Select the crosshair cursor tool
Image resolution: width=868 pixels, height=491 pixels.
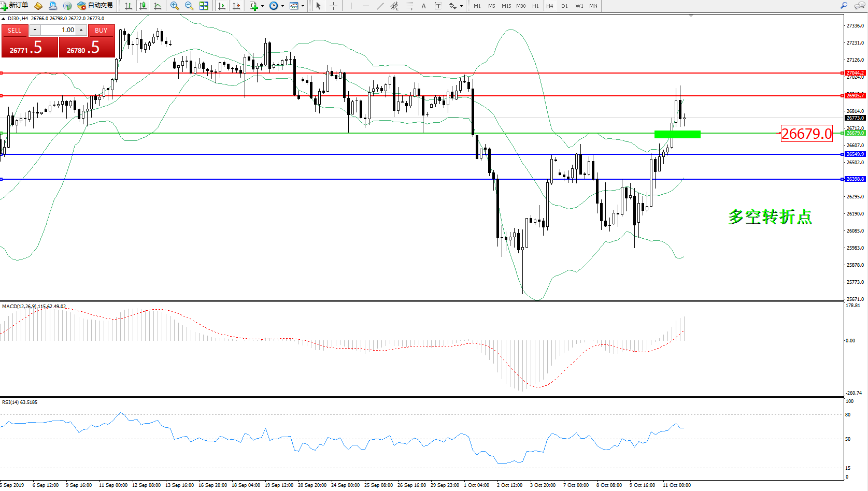tap(334, 6)
